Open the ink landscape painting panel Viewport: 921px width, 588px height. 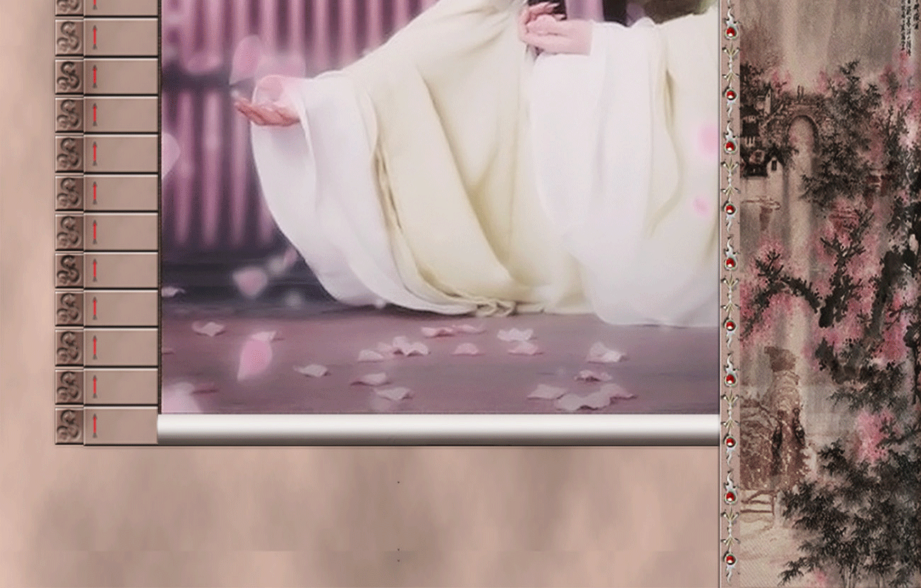[x=830, y=294]
